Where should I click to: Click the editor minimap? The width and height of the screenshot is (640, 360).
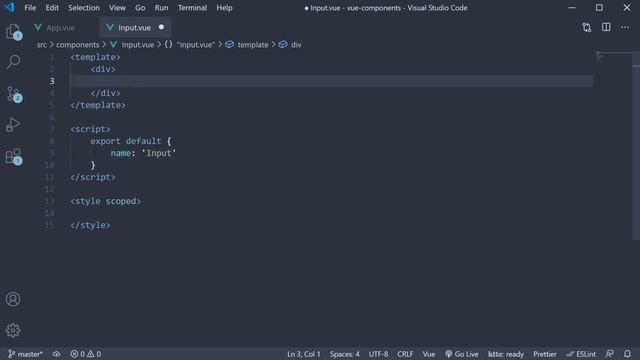(x=613, y=57)
